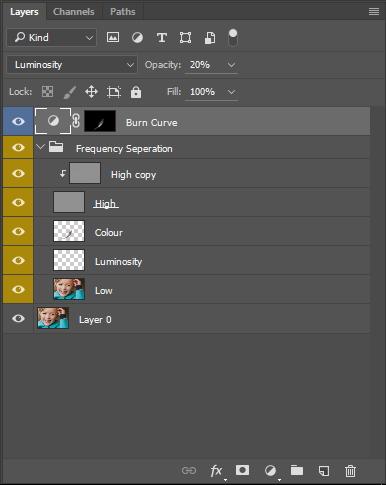This screenshot has width=386, height=485.
Task: Open the Luminosity blend mode dropdown
Action: click(x=72, y=65)
